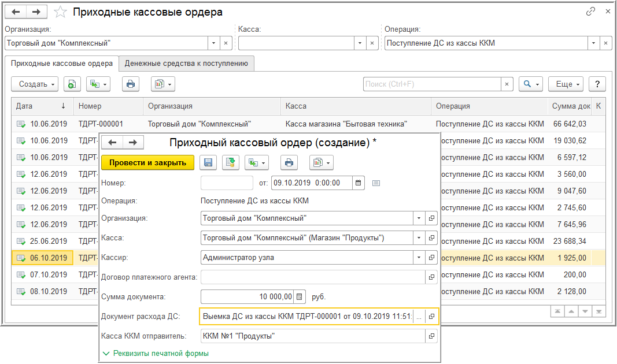Open the Еще menu button

tap(566, 84)
